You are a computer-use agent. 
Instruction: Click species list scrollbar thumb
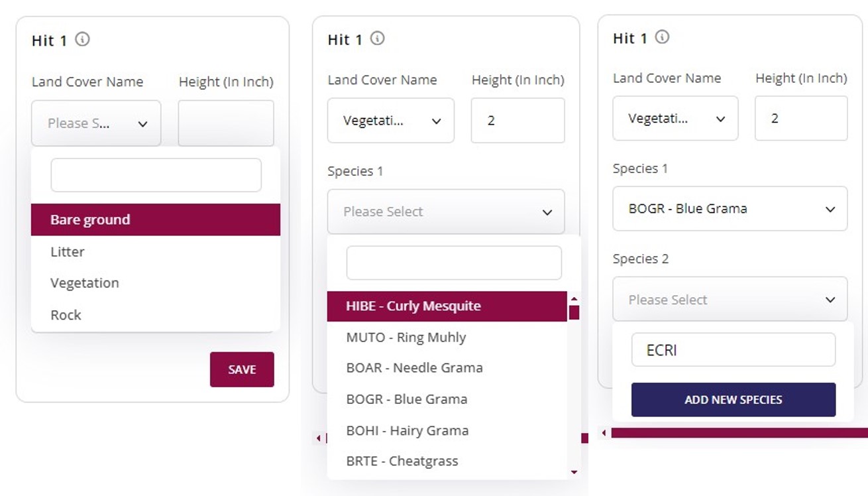(x=574, y=312)
